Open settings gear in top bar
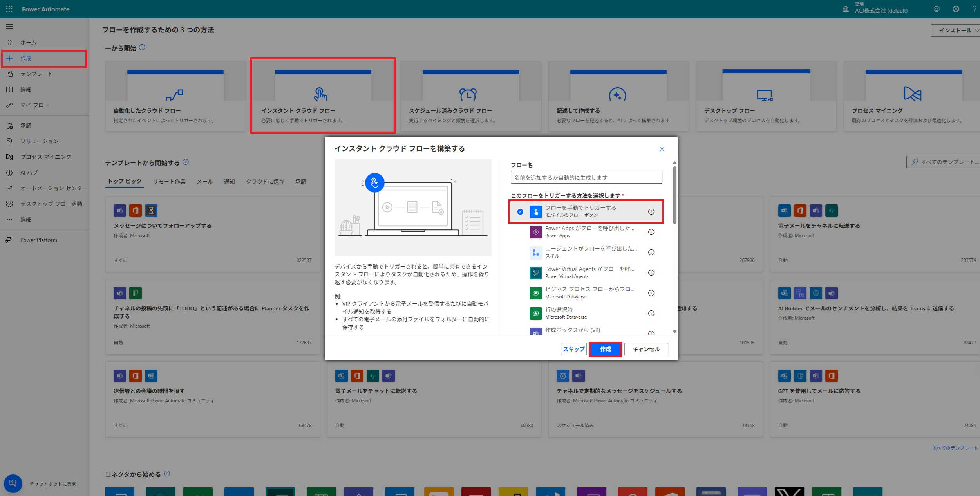 (x=956, y=9)
